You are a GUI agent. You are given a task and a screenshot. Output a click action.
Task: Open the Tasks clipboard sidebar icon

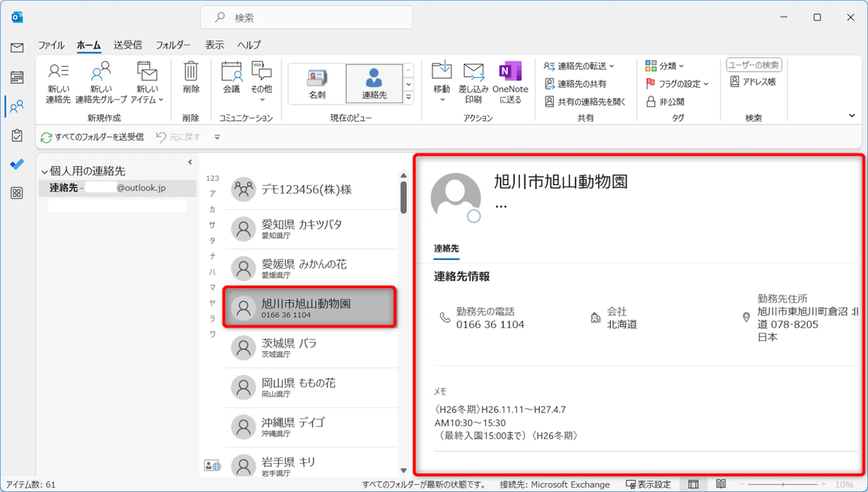click(x=17, y=136)
